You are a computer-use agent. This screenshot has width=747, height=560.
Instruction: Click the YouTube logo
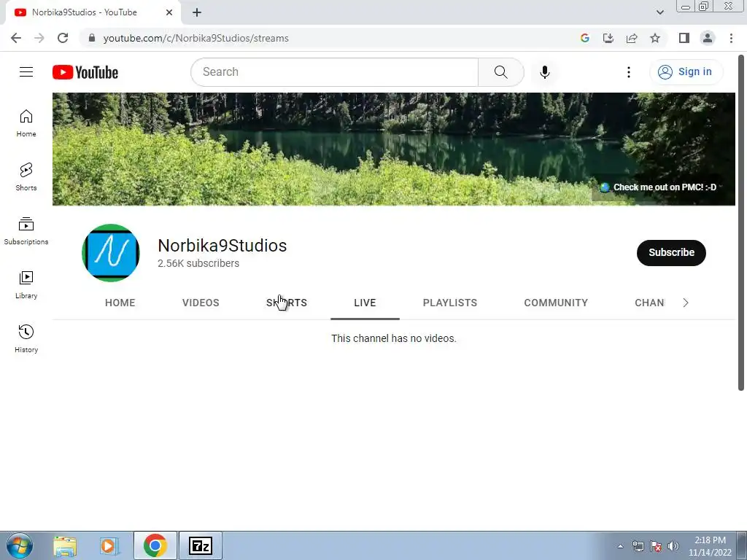[x=85, y=72]
